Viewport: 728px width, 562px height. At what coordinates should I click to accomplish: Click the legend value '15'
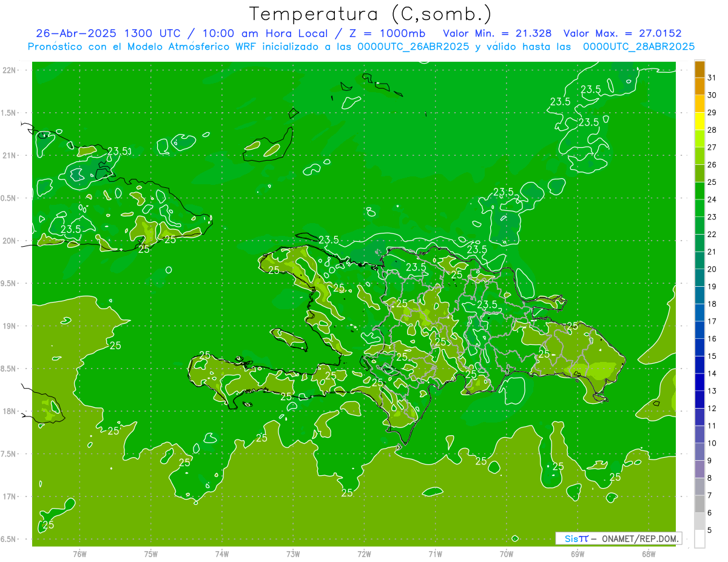coord(712,356)
